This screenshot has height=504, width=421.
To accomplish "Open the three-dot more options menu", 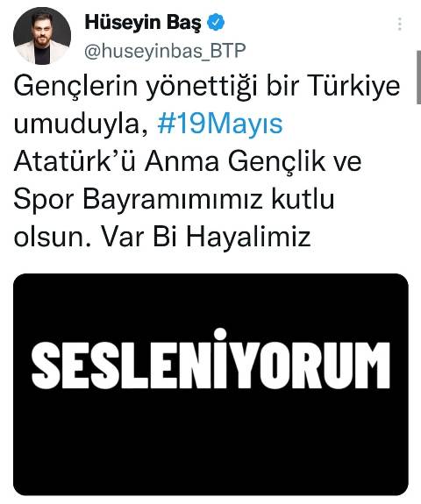I will (x=399, y=25).
